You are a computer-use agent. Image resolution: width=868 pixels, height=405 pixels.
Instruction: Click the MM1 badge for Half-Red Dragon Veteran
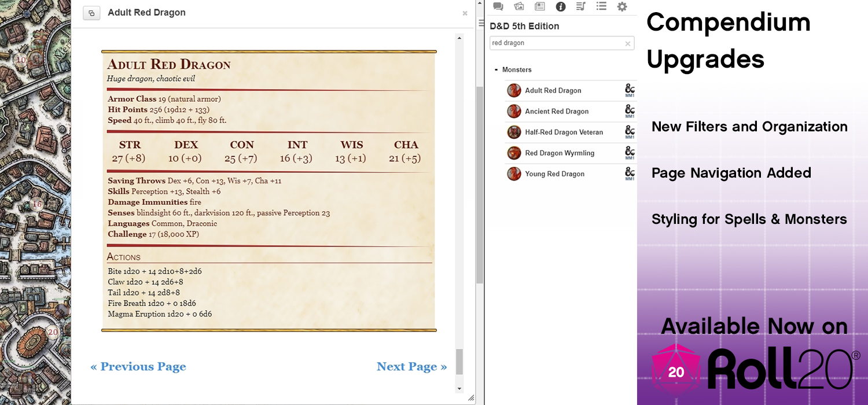(x=630, y=132)
